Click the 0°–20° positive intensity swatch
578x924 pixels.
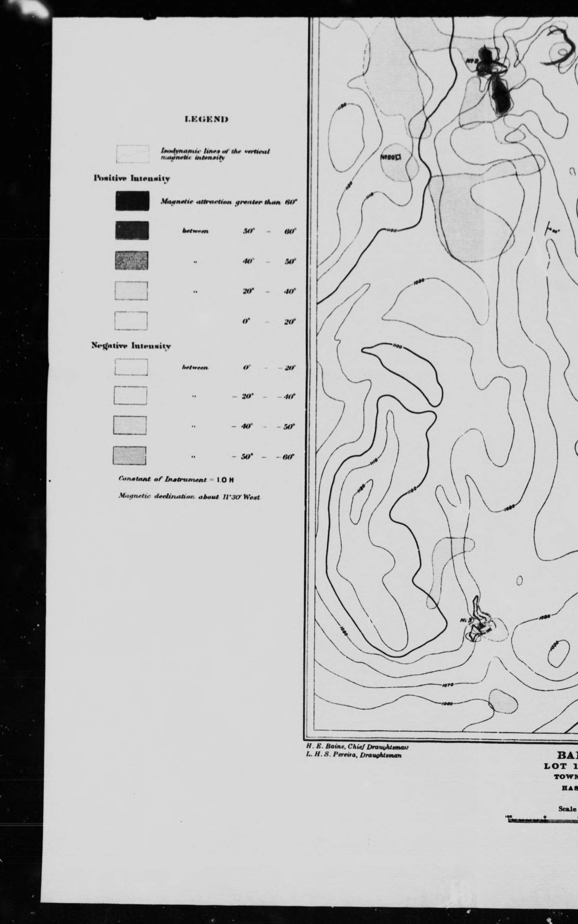click(131, 321)
